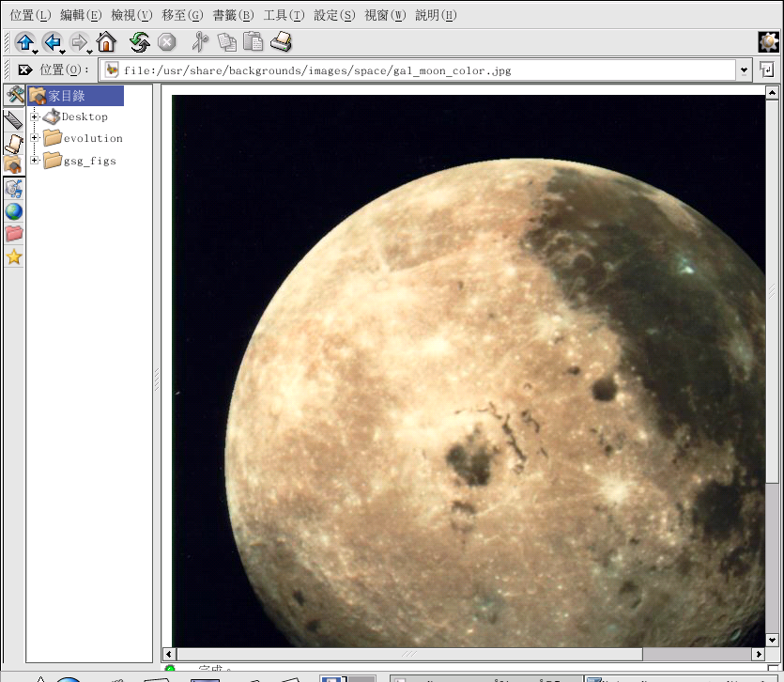Expand the Desktop folder tree node
The width and height of the screenshot is (784, 682).
pos(36,116)
